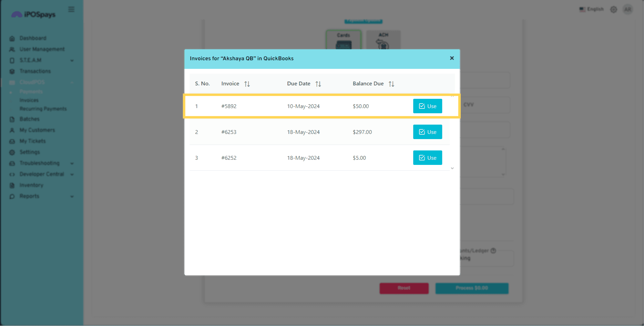Sort table by Balance Due arrows
This screenshot has width=644, height=326.
coord(391,84)
